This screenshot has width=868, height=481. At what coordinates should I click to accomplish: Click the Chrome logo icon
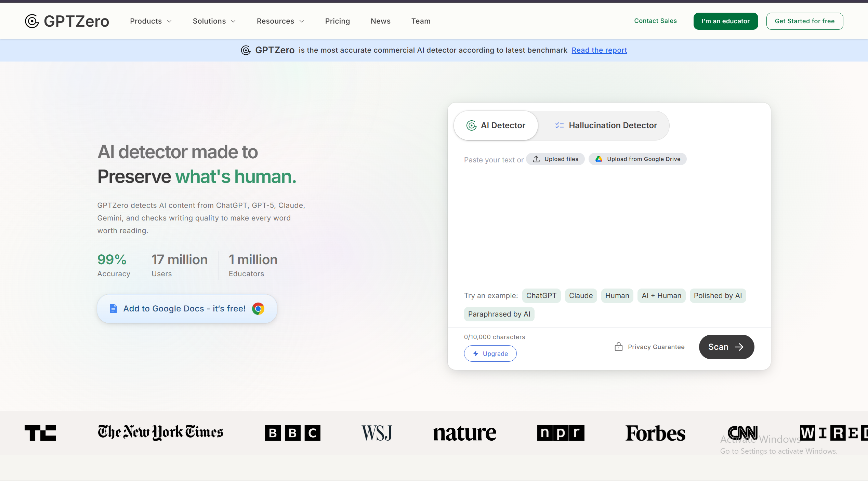[x=258, y=309]
